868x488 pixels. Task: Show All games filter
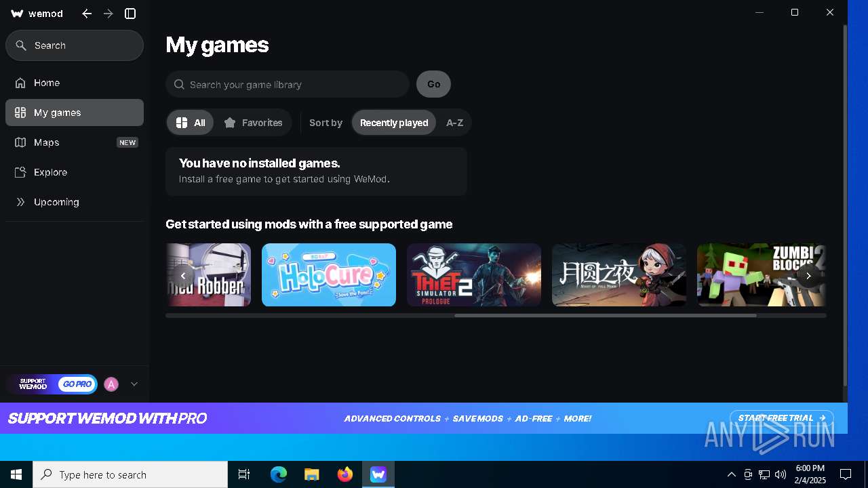tap(191, 123)
